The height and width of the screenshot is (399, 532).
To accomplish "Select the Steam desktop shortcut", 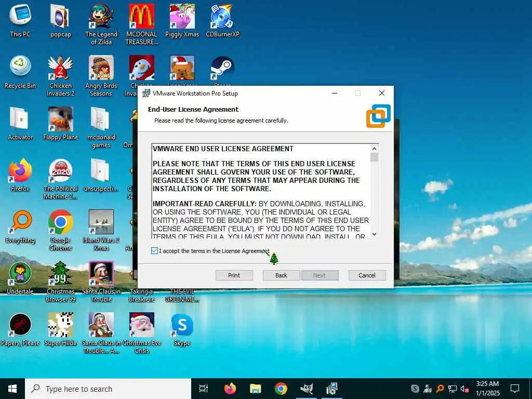I will coord(222,69).
